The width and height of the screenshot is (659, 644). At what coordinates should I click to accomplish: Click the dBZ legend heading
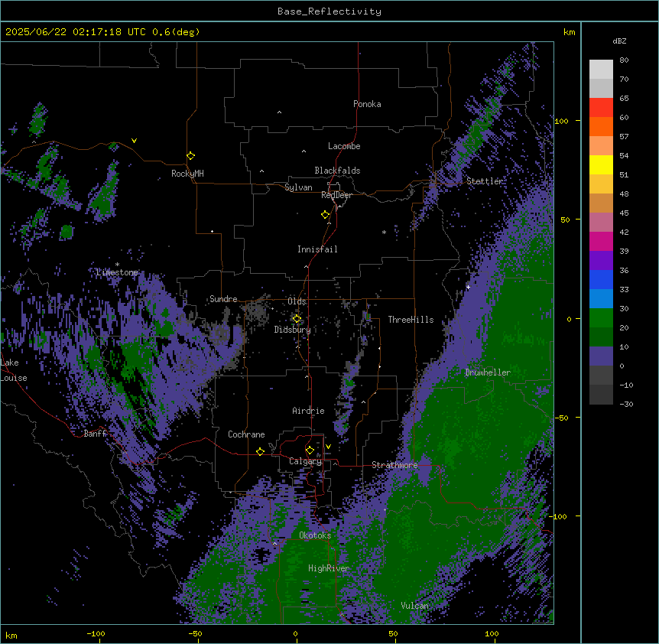[x=619, y=41]
